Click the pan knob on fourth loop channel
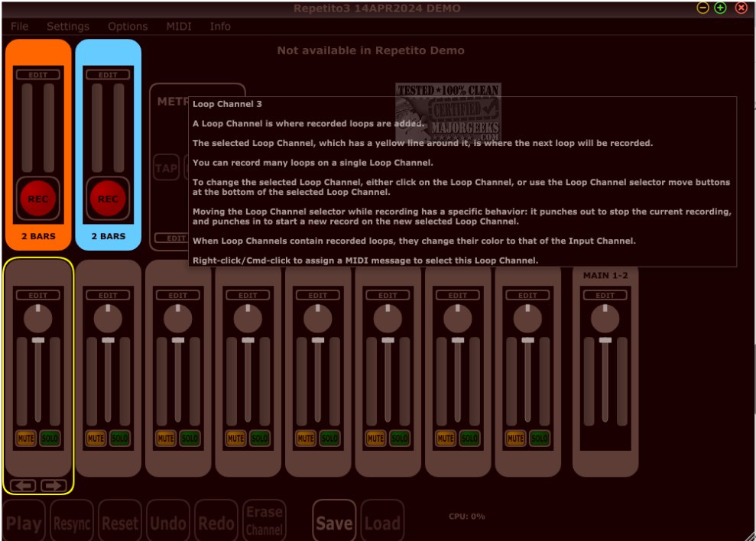 [248, 318]
